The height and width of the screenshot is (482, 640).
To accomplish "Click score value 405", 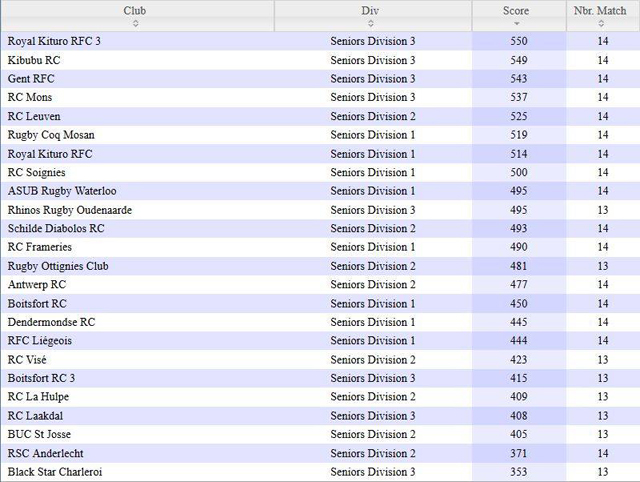I will point(519,434).
